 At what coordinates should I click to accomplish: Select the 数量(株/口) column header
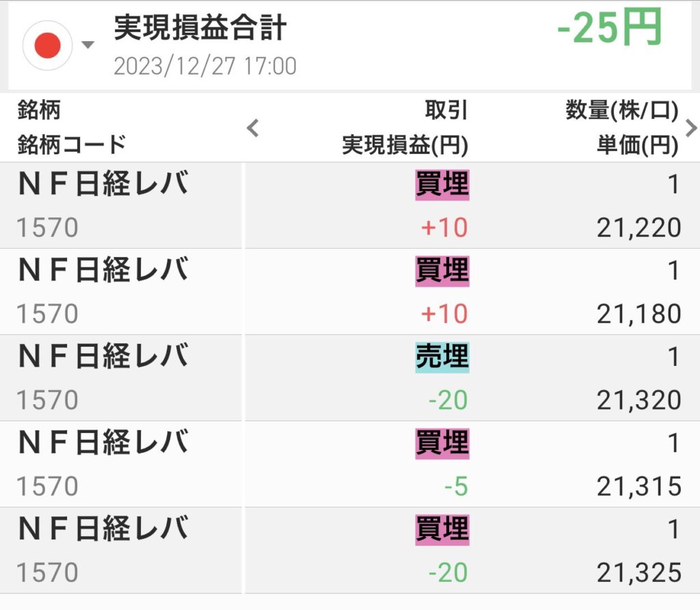621,110
